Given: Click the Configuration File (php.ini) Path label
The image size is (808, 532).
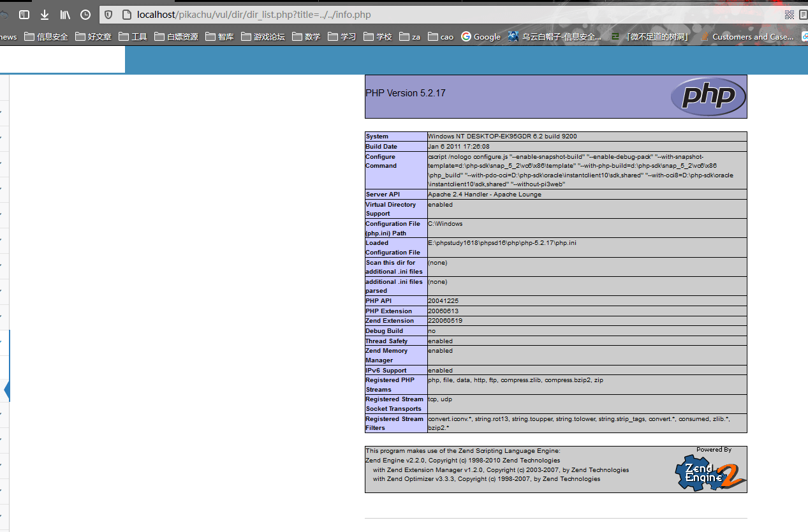Looking at the screenshot, I should [x=393, y=228].
